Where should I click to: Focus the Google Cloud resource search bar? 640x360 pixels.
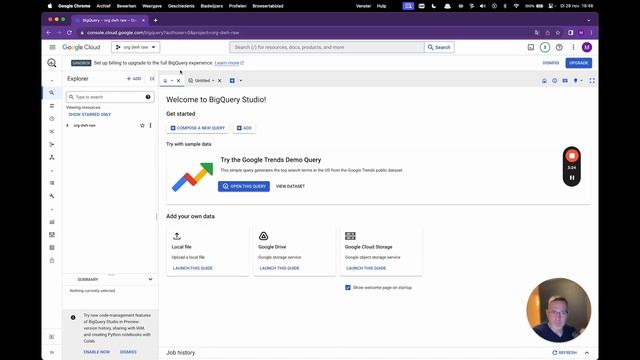pyautogui.click(x=327, y=47)
